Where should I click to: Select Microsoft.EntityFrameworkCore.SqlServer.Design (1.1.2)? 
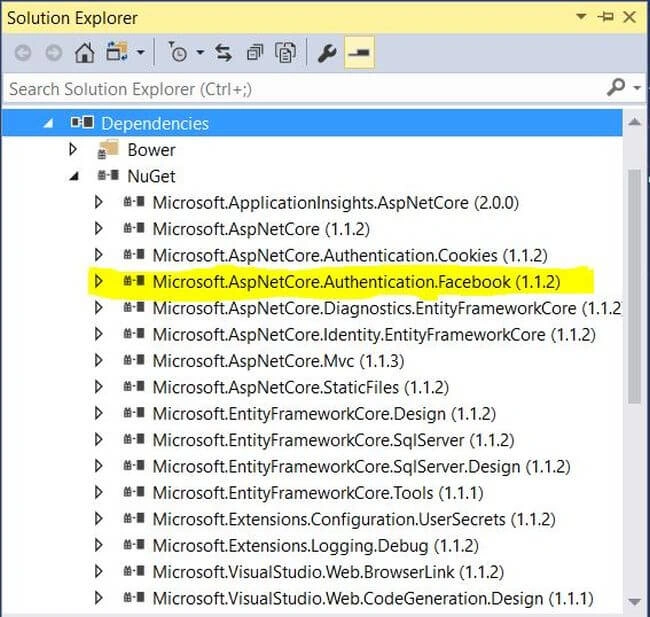point(361,466)
